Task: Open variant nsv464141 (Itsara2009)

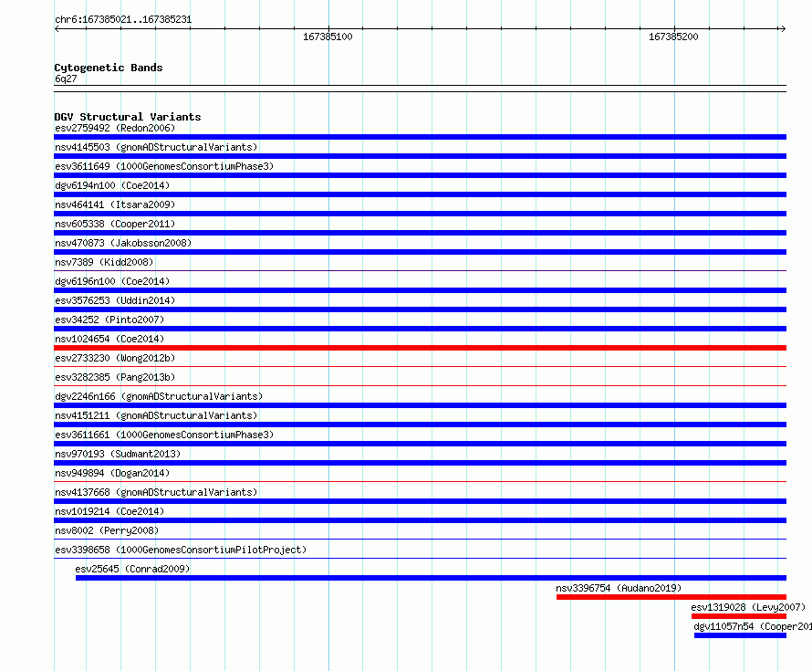Action: point(115,204)
